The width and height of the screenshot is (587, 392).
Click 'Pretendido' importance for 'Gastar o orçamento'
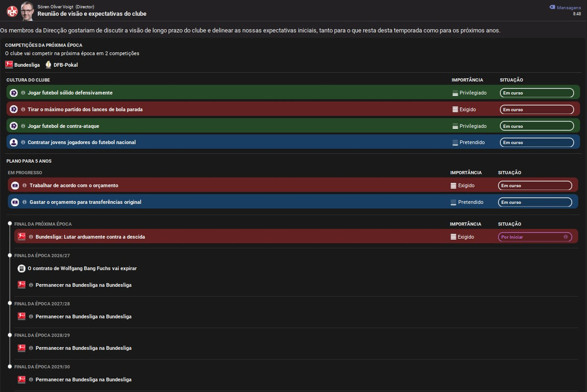tap(467, 202)
